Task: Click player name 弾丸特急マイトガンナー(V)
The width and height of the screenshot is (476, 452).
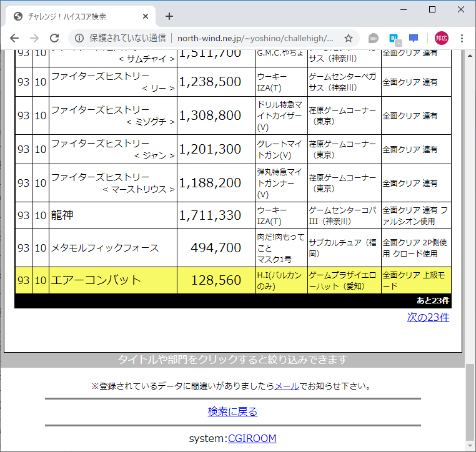Action: 280,183
